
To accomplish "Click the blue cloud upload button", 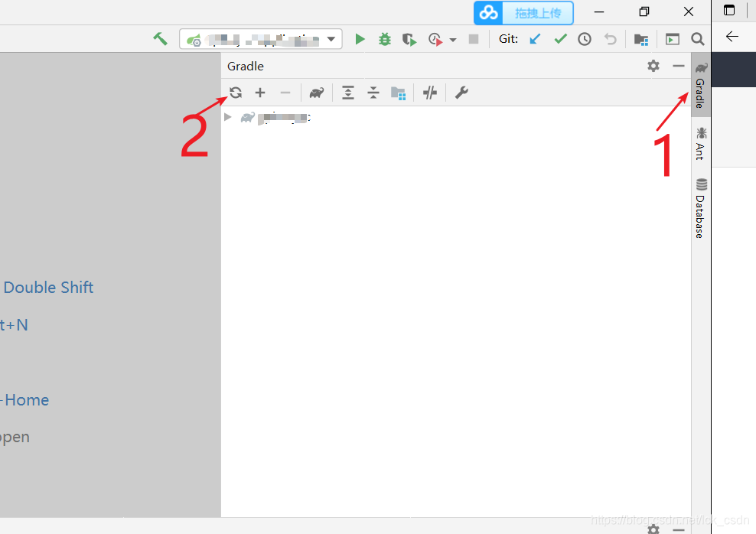I will tap(523, 13).
